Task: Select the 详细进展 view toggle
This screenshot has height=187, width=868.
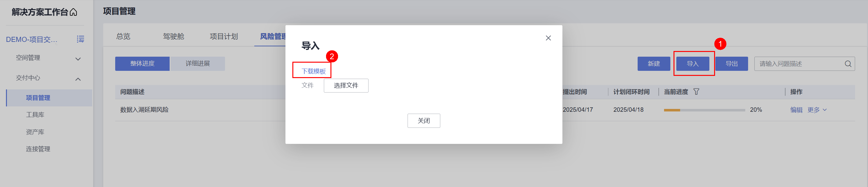Action: tap(198, 64)
